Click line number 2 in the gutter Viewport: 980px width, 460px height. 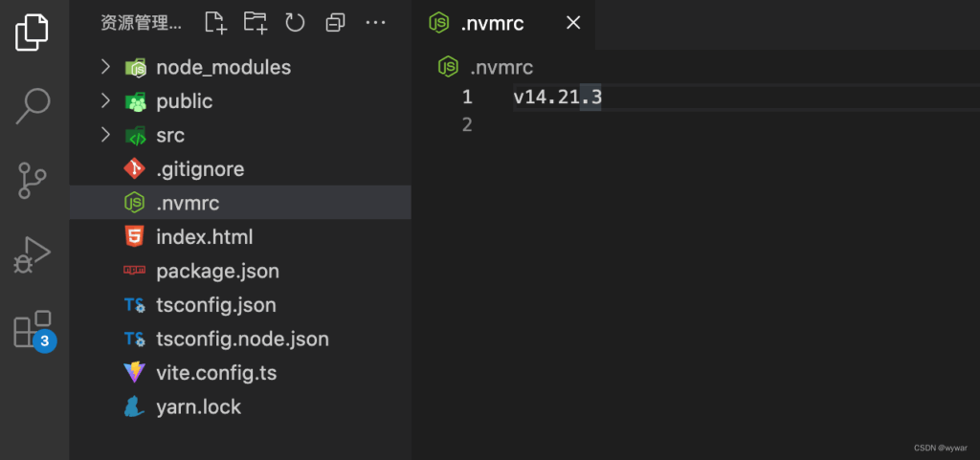pos(467,125)
